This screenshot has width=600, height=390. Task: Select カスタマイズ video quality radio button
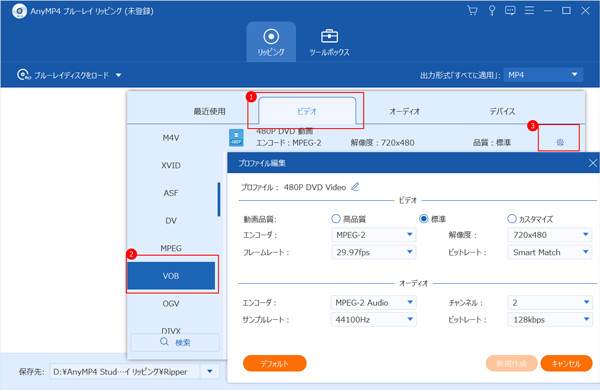click(x=512, y=219)
